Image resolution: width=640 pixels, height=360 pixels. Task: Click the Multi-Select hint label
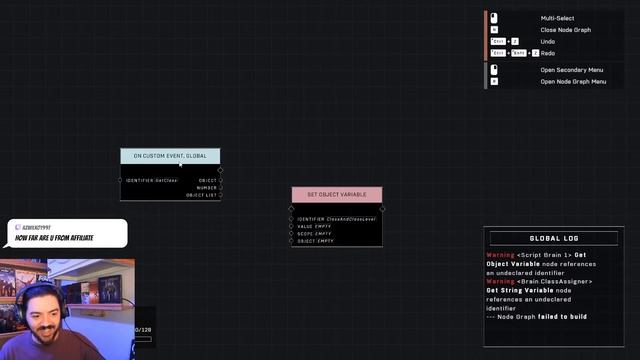point(557,18)
